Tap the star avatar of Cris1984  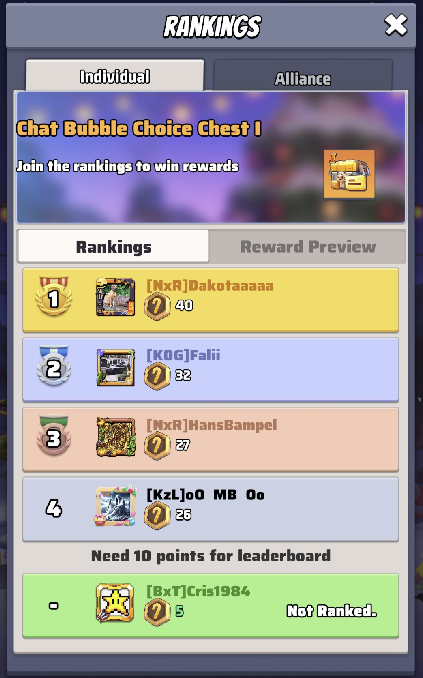(115, 603)
